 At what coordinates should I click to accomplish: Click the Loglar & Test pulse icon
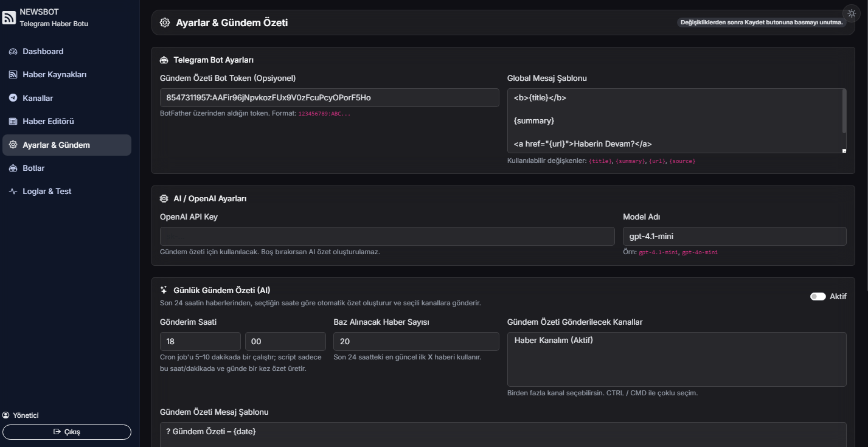[x=13, y=192]
